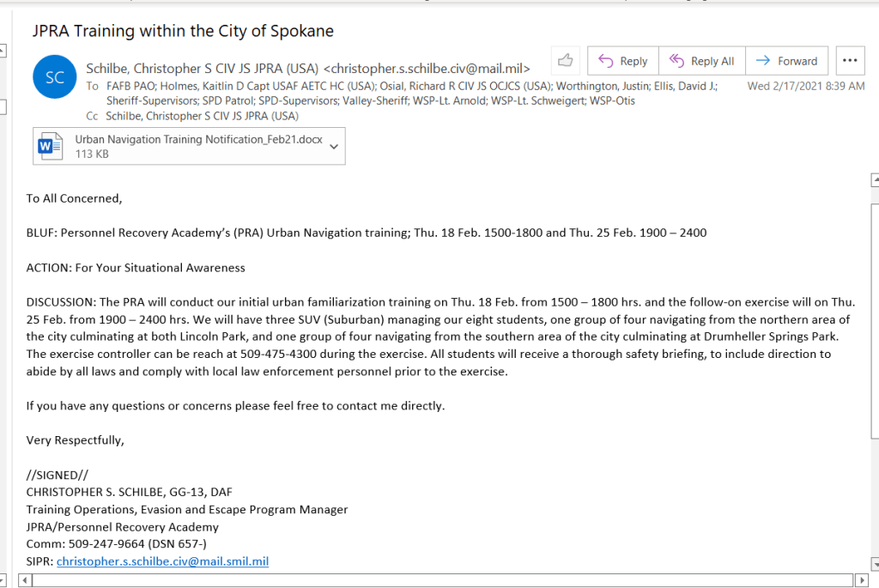The image size is (879, 588).
Task: Click the SC sender avatar circle
Action: point(55,78)
